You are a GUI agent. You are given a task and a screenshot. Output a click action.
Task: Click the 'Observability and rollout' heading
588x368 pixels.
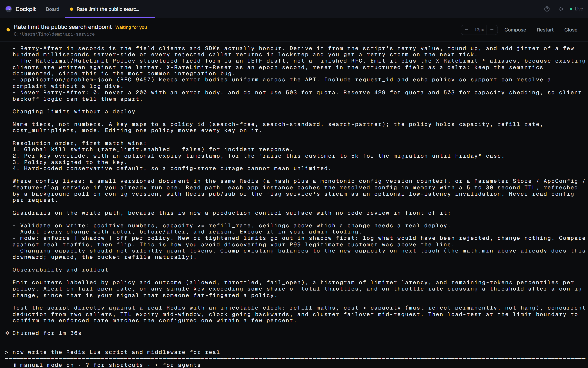tap(60, 270)
